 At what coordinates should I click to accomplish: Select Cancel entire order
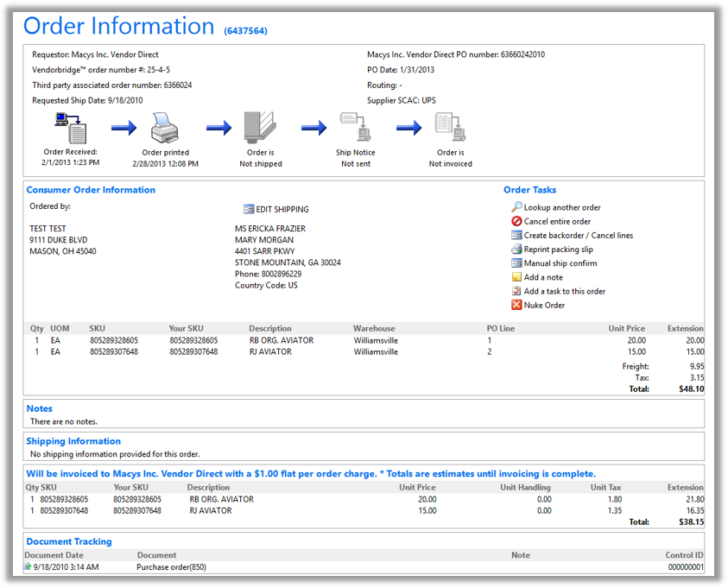coord(557,221)
